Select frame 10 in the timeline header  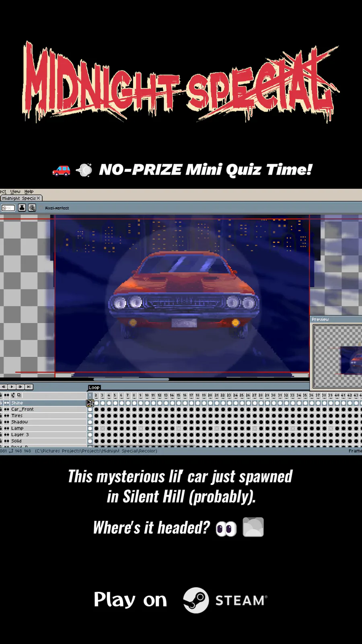pos(147,396)
